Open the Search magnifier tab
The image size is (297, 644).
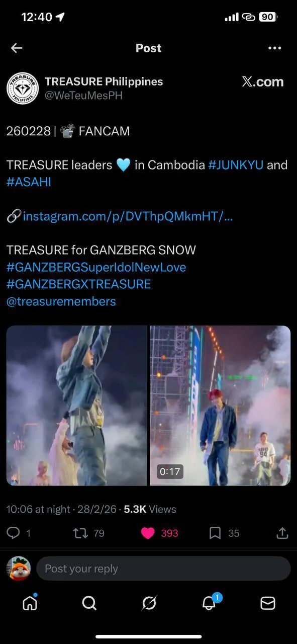click(x=89, y=603)
